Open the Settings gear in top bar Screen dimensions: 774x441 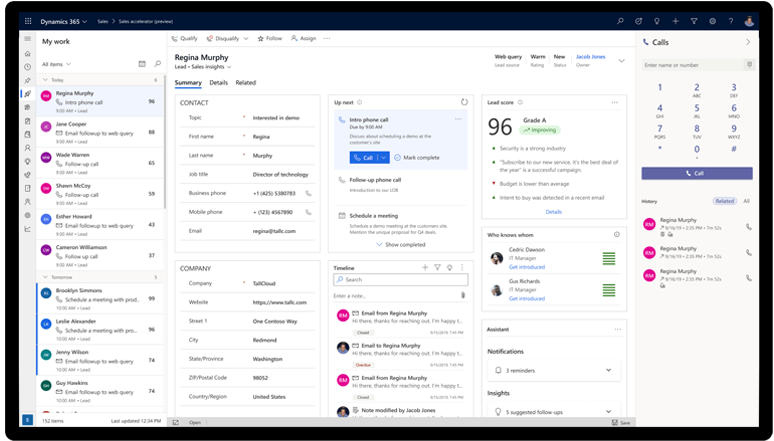click(x=712, y=20)
